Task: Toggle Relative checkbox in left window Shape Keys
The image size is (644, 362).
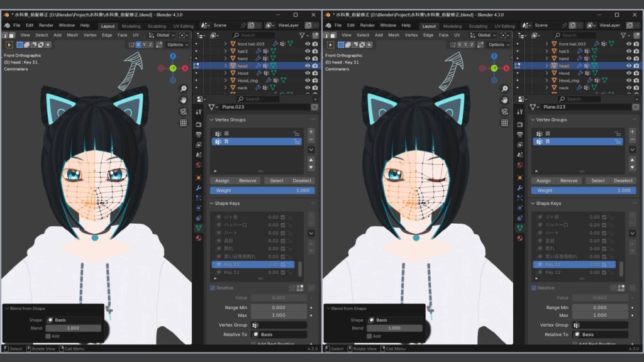Action: click(x=213, y=288)
